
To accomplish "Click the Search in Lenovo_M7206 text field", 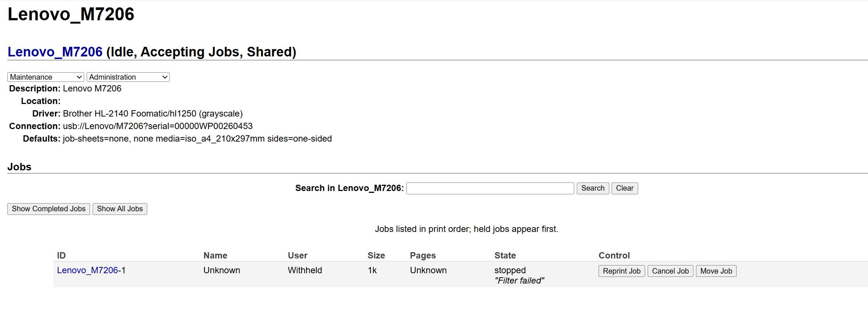I will coord(490,188).
